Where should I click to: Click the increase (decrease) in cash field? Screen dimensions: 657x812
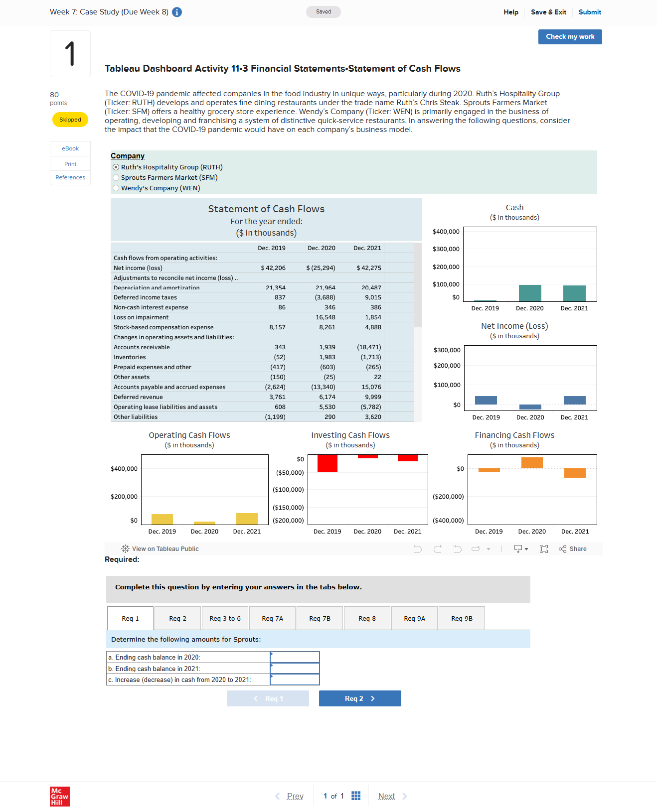click(x=295, y=679)
